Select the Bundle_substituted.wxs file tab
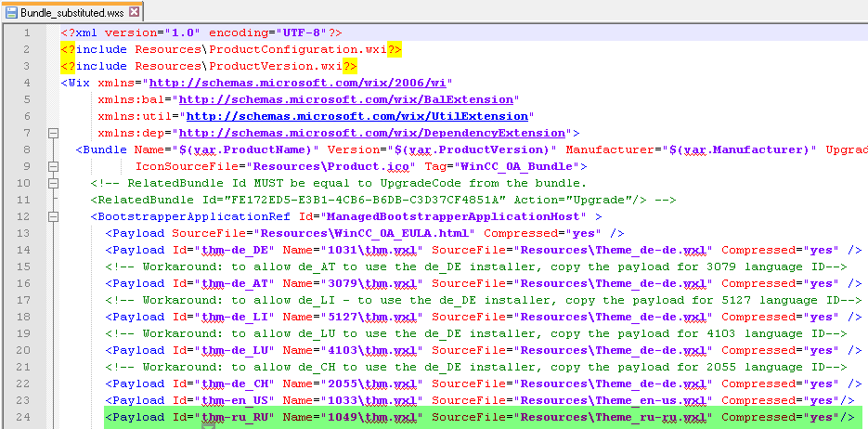 [x=72, y=12]
